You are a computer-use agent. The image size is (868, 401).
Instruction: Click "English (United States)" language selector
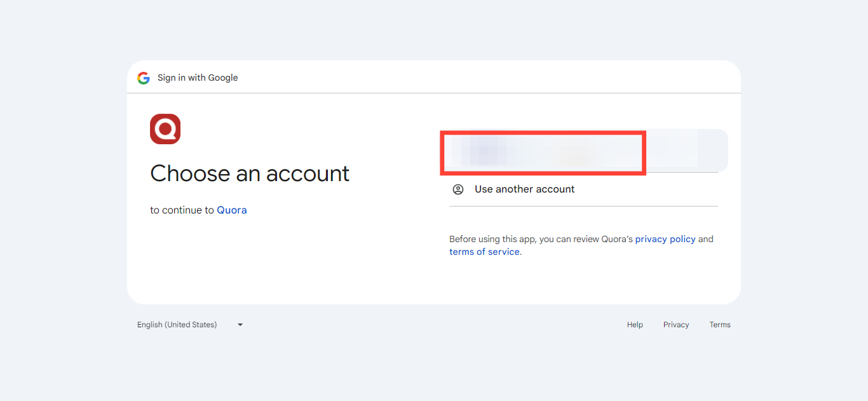pos(177,325)
